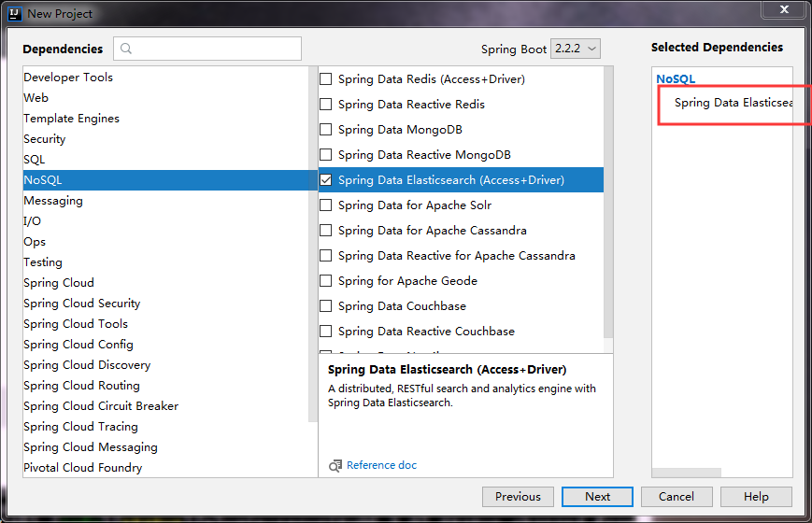Click Next to continue the wizard

(598, 497)
